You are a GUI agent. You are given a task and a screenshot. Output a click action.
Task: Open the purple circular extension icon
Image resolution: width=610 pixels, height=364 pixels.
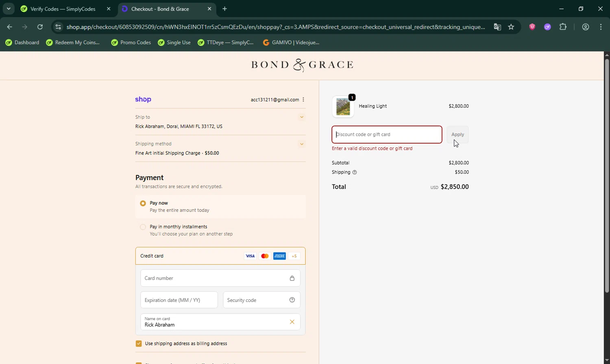(548, 27)
